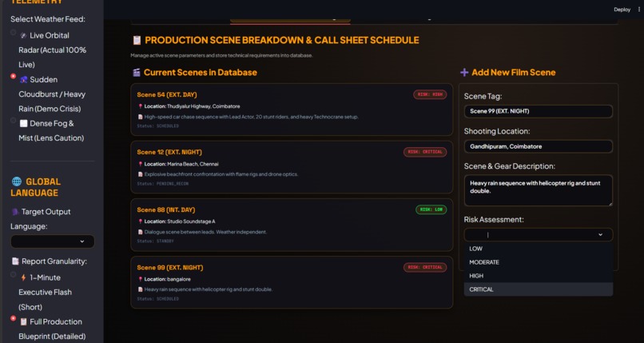Click the clipboard icon by Full Production
Viewport: 644px width, 343px height.
[24, 321]
